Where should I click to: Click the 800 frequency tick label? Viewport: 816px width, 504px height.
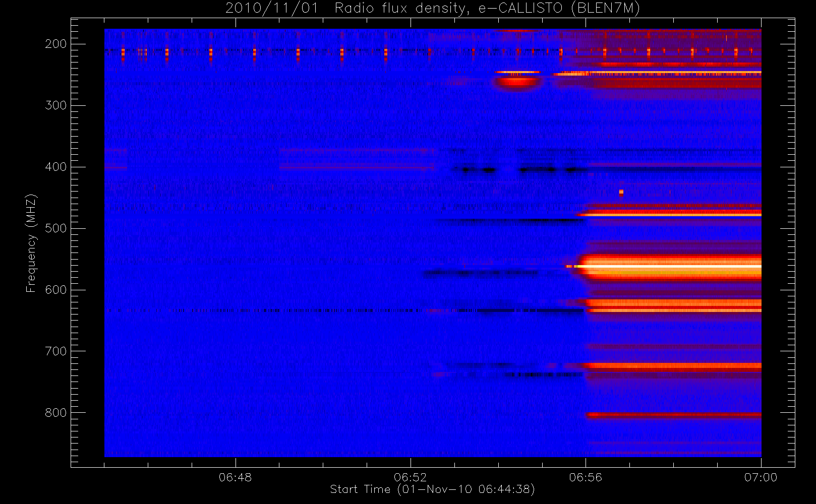pos(55,413)
